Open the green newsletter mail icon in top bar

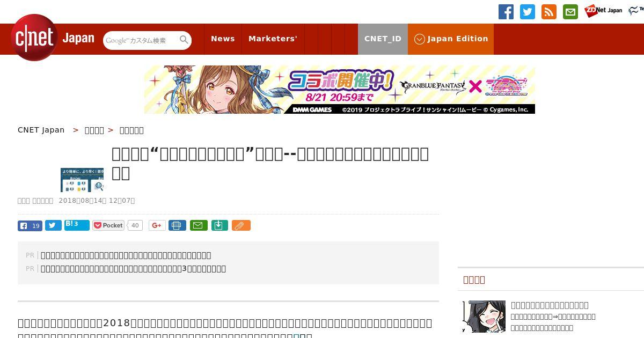click(x=570, y=12)
